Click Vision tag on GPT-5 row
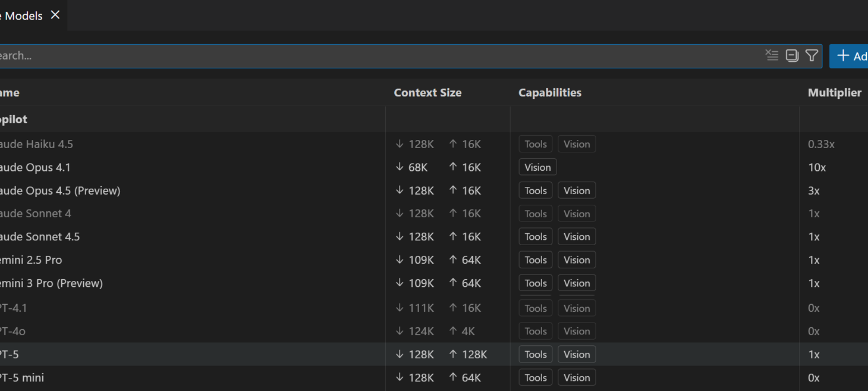This screenshot has width=868, height=391. [x=577, y=354]
